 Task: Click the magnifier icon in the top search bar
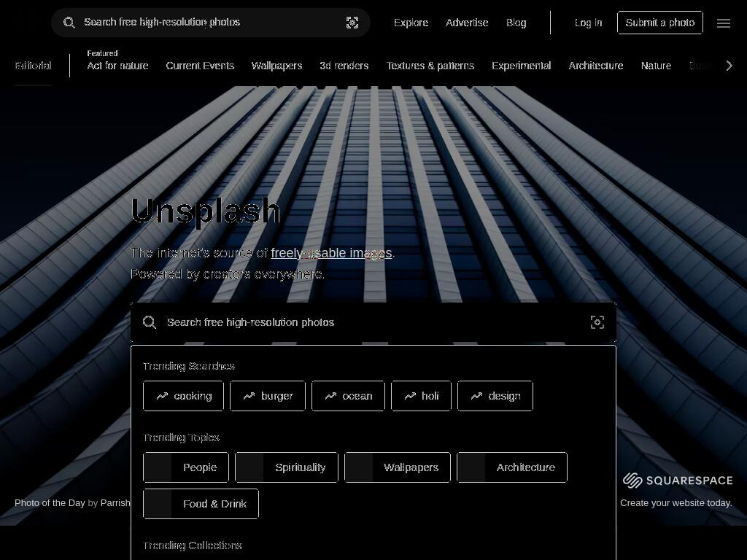69,23
